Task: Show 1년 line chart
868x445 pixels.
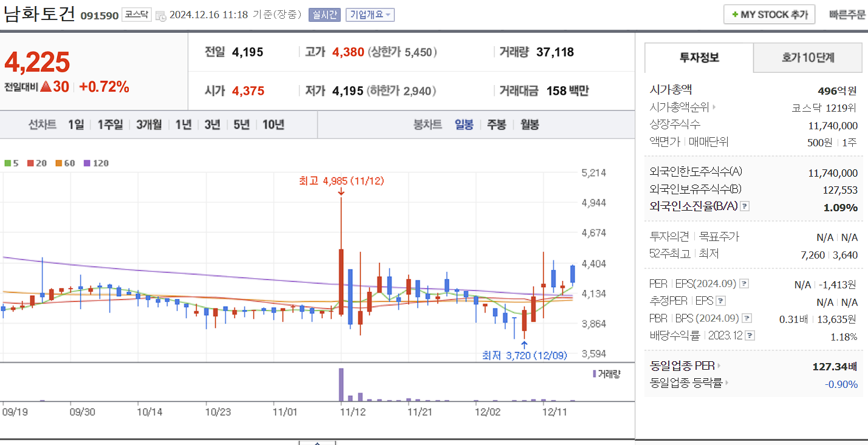Action: [183, 124]
